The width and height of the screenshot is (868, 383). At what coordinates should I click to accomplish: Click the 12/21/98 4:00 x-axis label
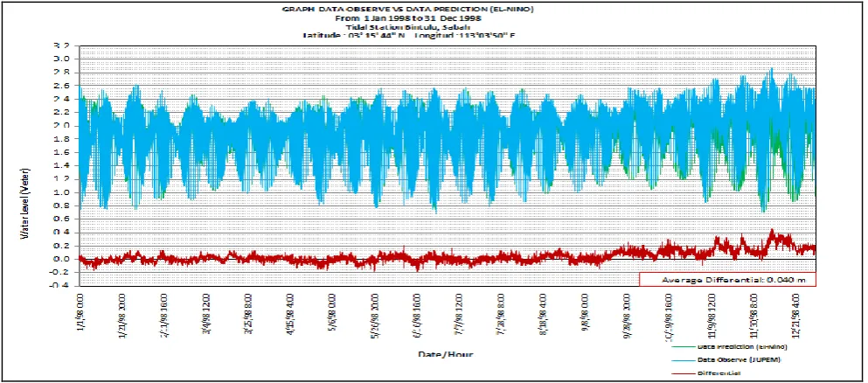pos(796,316)
